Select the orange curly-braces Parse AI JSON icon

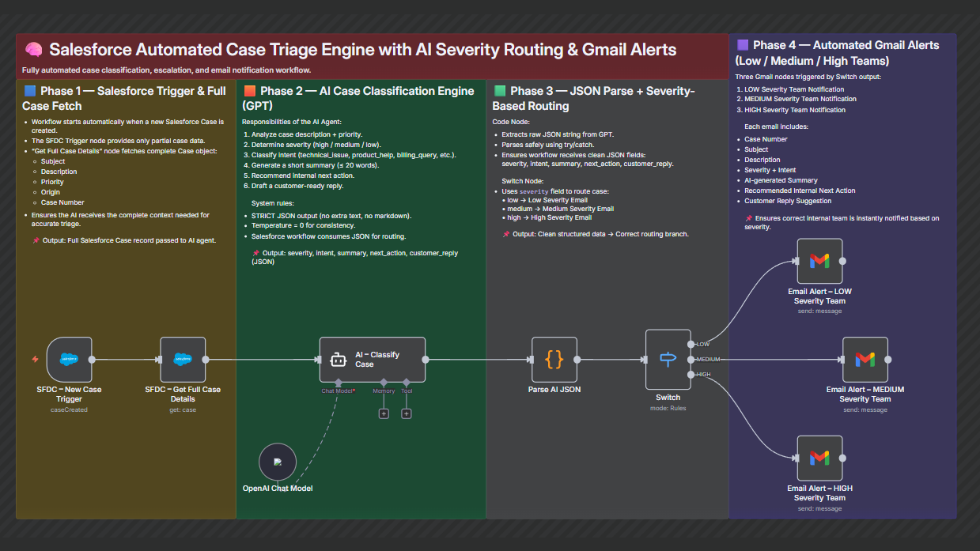[x=554, y=360]
